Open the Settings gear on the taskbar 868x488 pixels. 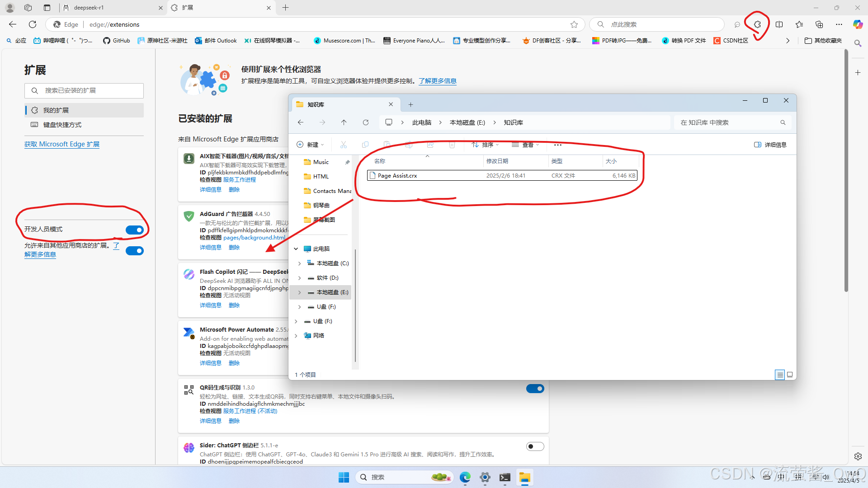pos(485,477)
